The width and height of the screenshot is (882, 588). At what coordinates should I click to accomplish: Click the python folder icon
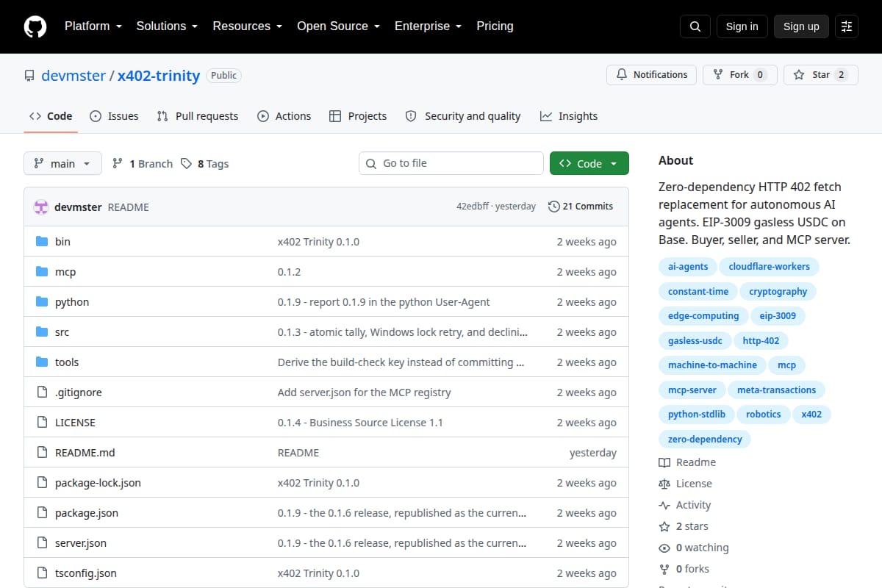tap(42, 301)
